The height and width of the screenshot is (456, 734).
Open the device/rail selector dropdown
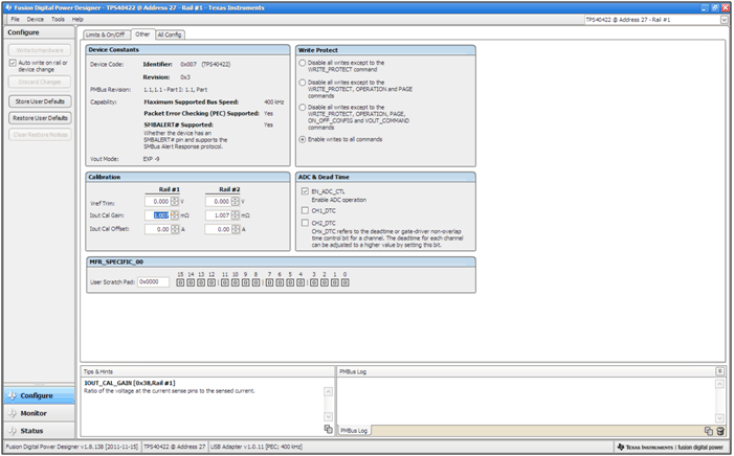(x=724, y=20)
